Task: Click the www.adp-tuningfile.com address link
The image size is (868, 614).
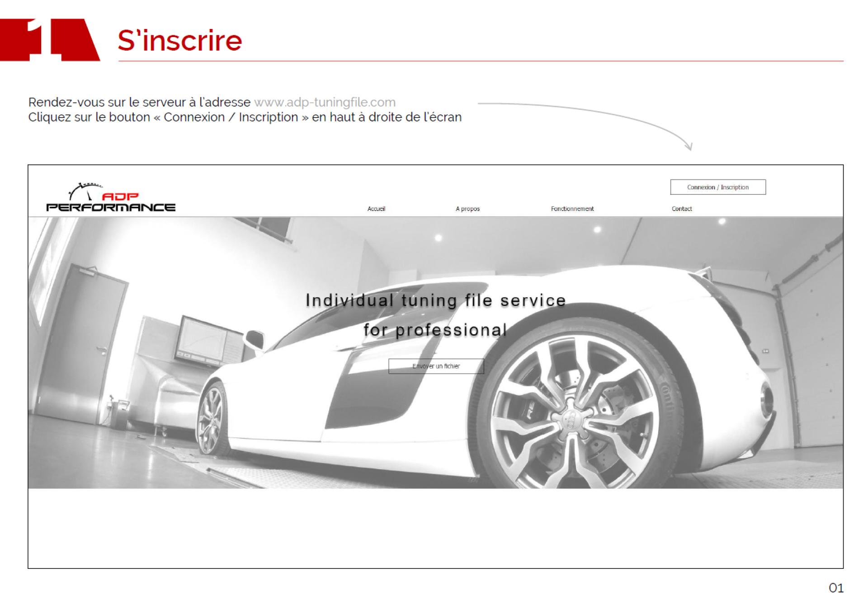Action: click(325, 103)
